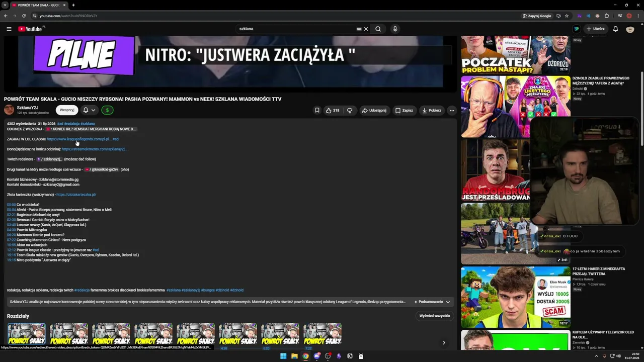Viewport: 644px width, 362px height.
Task: Select the POWRÓT TEAM SKAŁA browser tab
Action: click(x=38, y=5)
